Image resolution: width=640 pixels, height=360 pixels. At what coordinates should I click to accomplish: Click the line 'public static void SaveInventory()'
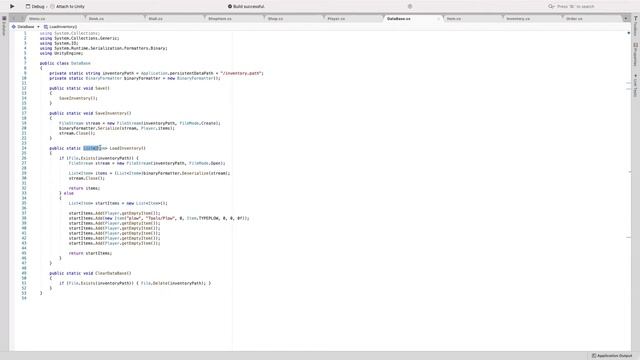90,113
